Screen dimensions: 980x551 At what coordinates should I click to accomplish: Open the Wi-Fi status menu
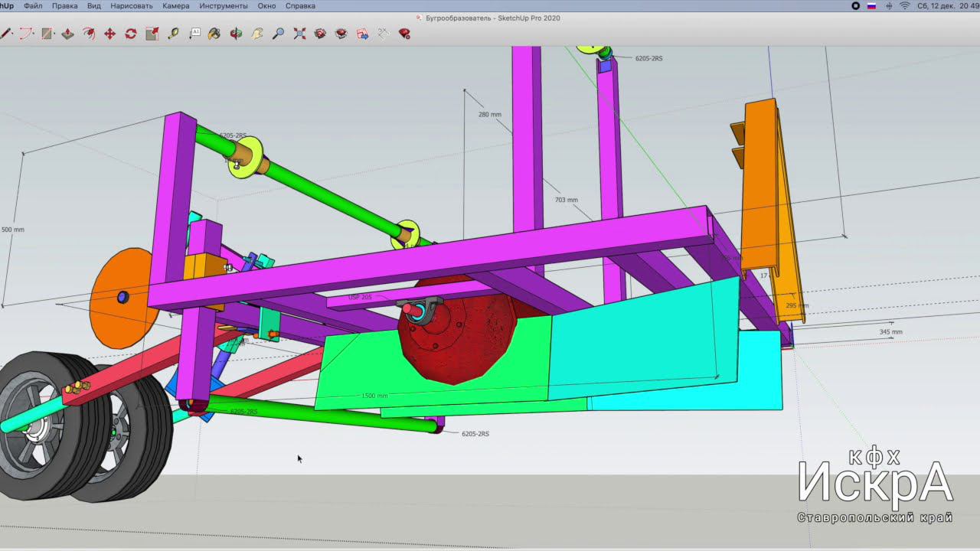[x=904, y=5]
